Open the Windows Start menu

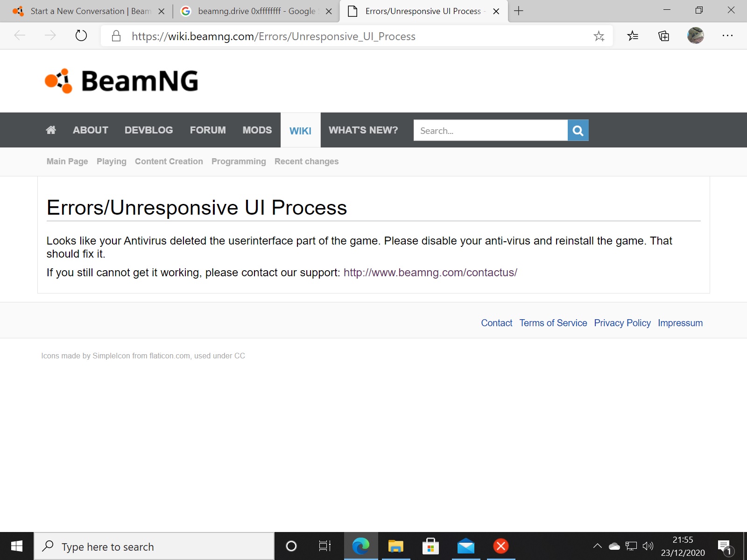click(17, 546)
